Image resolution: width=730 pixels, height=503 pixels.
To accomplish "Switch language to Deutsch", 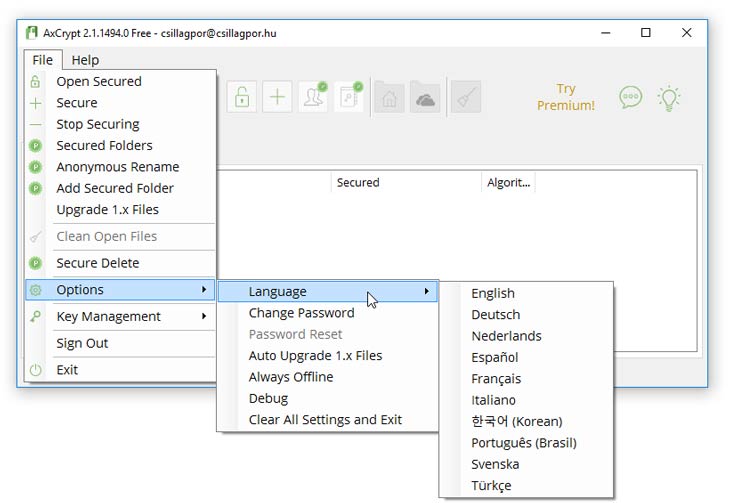I will point(526,315).
